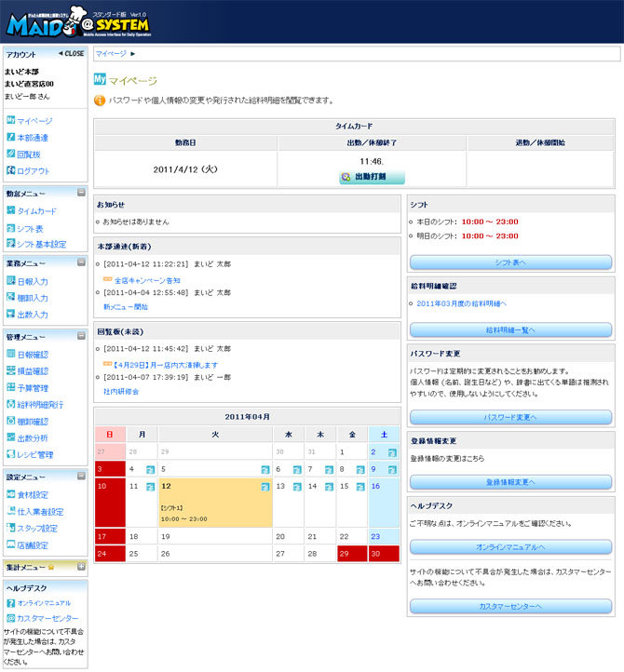Close the account sidebar with CLOSE
The width and height of the screenshot is (624, 672).
coord(71,54)
